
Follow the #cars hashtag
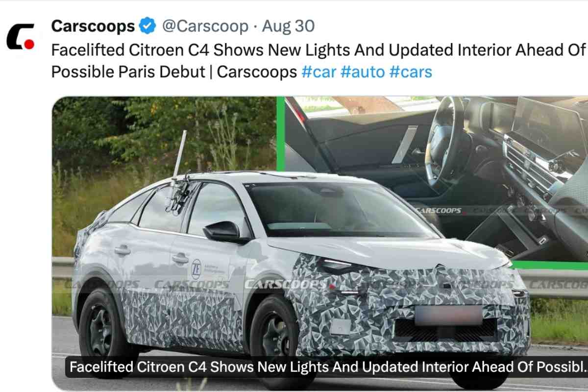[x=411, y=72]
